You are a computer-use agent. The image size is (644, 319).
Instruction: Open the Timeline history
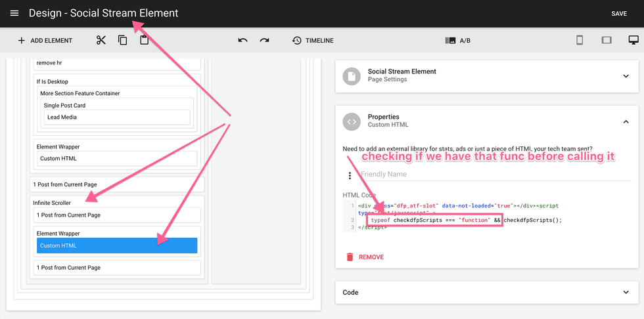coord(313,40)
